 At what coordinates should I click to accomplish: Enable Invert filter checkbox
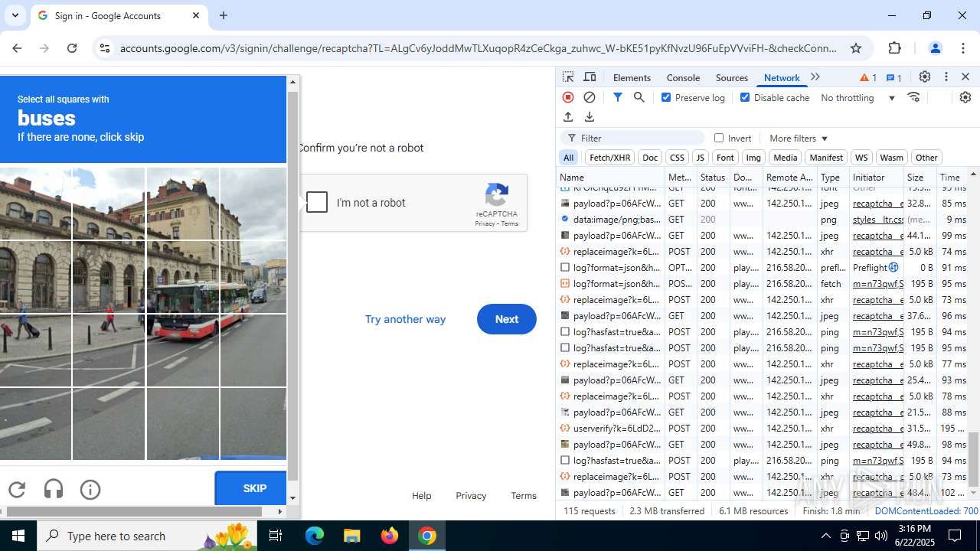pyautogui.click(x=719, y=138)
